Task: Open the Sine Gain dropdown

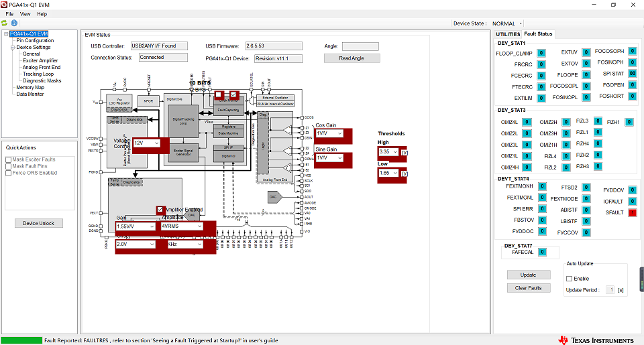Action: (x=329, y=157)
